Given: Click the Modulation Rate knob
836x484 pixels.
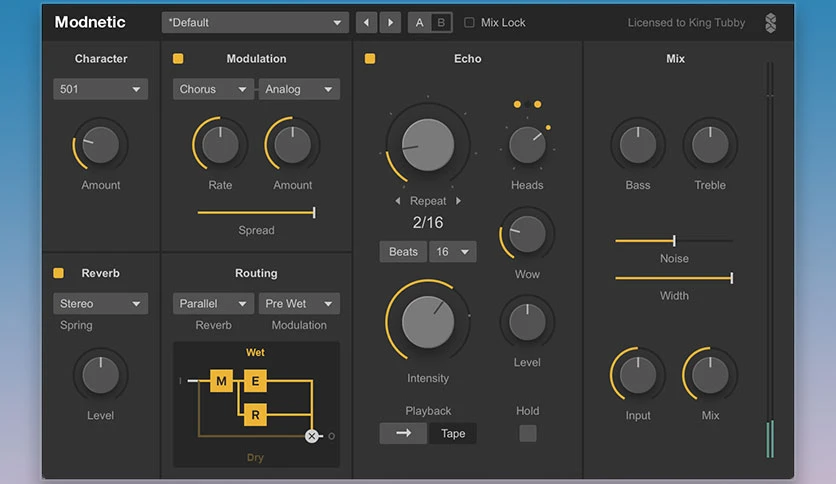Looking at the screenshot, I should (220, 144).
